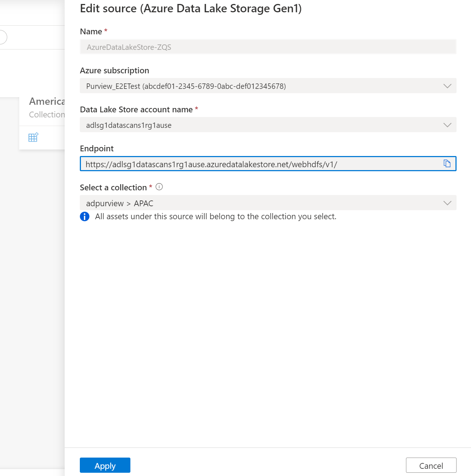Image resolution: width=471 pixels, height=476 pixels.
Task: Copy the endpoint URL with the copy icon
Action: (447, 164)
